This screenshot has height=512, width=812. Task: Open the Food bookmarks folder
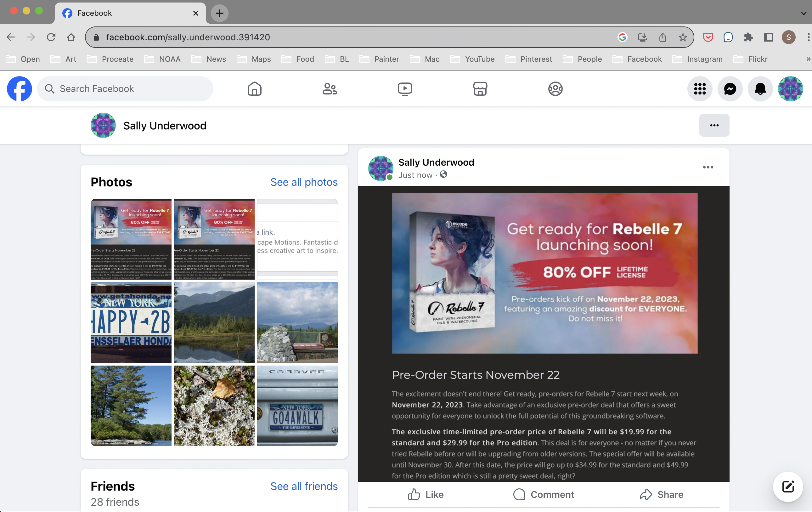click(x=298, y=59)
